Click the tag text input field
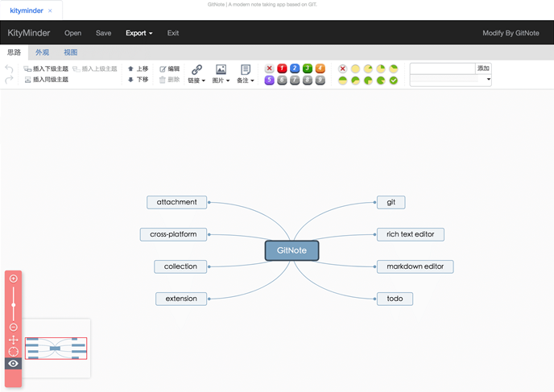The width and height of the screenshot is (554, 392). point(442,68)
